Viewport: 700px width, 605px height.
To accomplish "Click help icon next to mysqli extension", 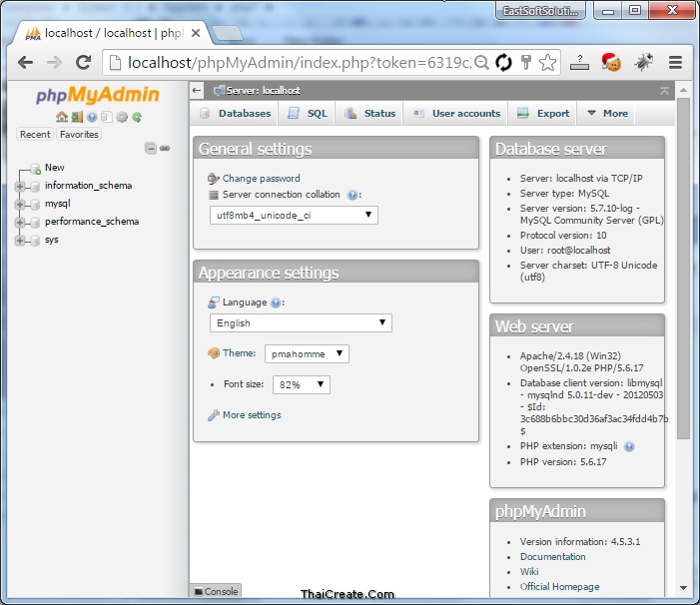I will point(629,446).
